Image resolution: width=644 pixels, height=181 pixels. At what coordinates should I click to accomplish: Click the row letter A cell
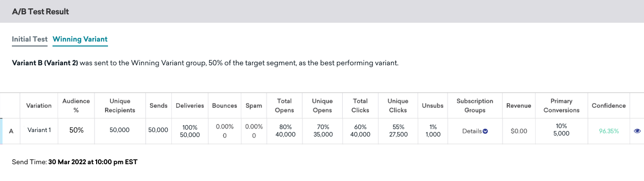point(11,131)
